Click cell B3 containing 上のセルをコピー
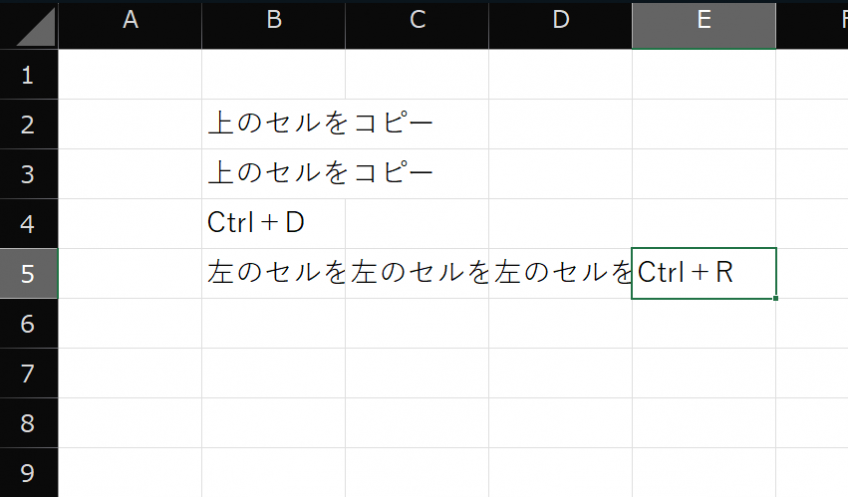Image resolution: width=848 pixels, height=497 pixels. pos(273,174)
